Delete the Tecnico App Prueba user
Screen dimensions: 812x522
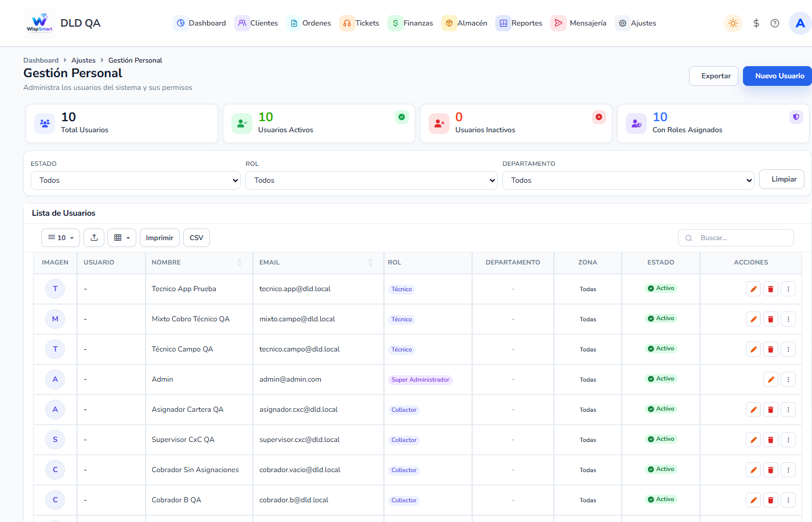pyautogui.click(x=771, y=289)
